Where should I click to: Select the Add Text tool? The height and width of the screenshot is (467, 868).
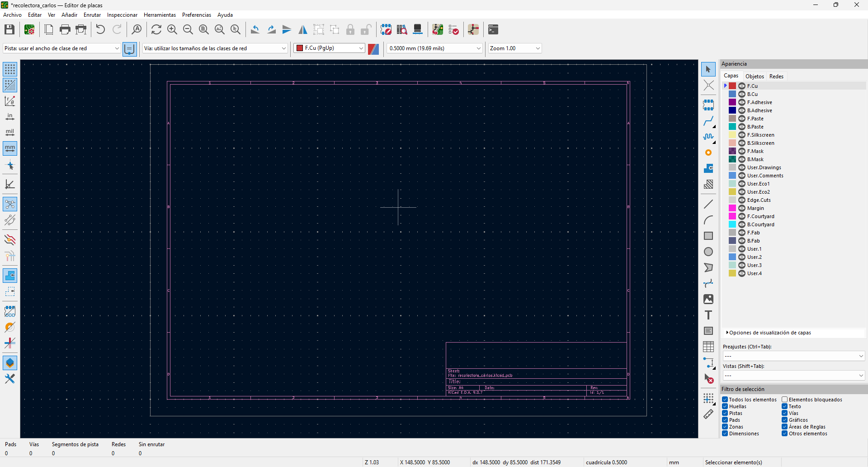(708, 315)
